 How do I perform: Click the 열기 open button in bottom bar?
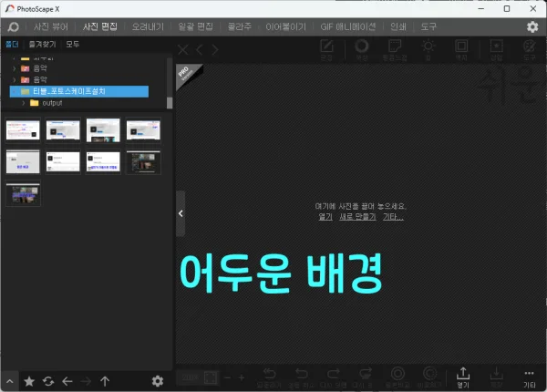tap(463, 378)
